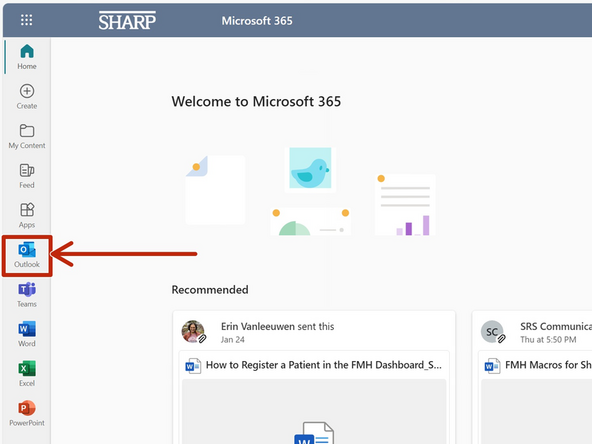Click 'Thu at 5:50 PM' timestamp
The image size is (592, 444).
(x=548, y=339)
